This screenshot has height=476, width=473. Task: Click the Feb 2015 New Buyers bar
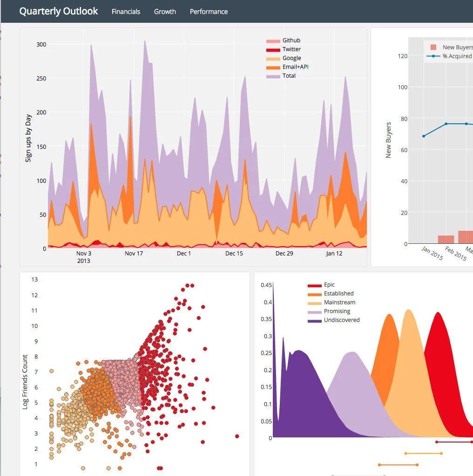446,240
